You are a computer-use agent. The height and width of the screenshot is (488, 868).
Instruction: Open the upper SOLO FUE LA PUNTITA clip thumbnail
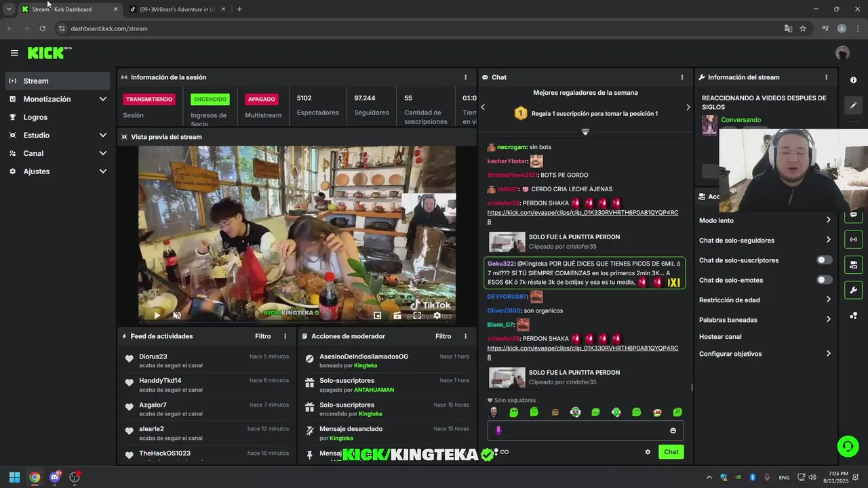[507, 242]
